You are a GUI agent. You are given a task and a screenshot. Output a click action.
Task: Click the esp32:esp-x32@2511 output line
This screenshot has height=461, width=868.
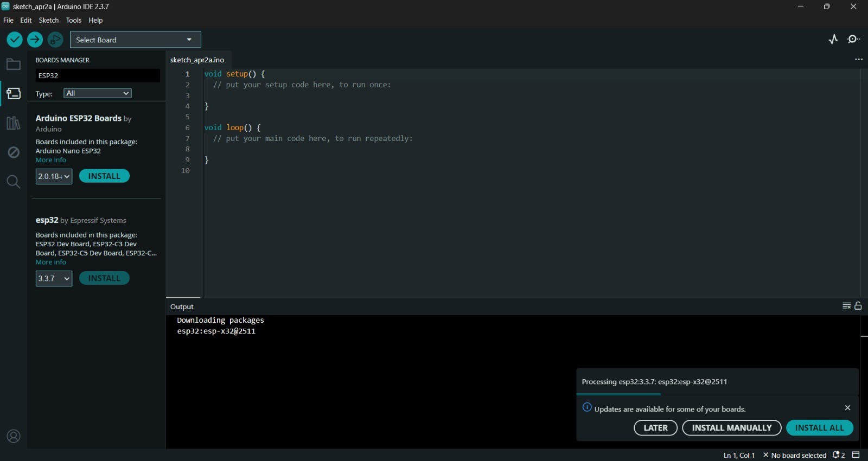click(x=216, y=331)
